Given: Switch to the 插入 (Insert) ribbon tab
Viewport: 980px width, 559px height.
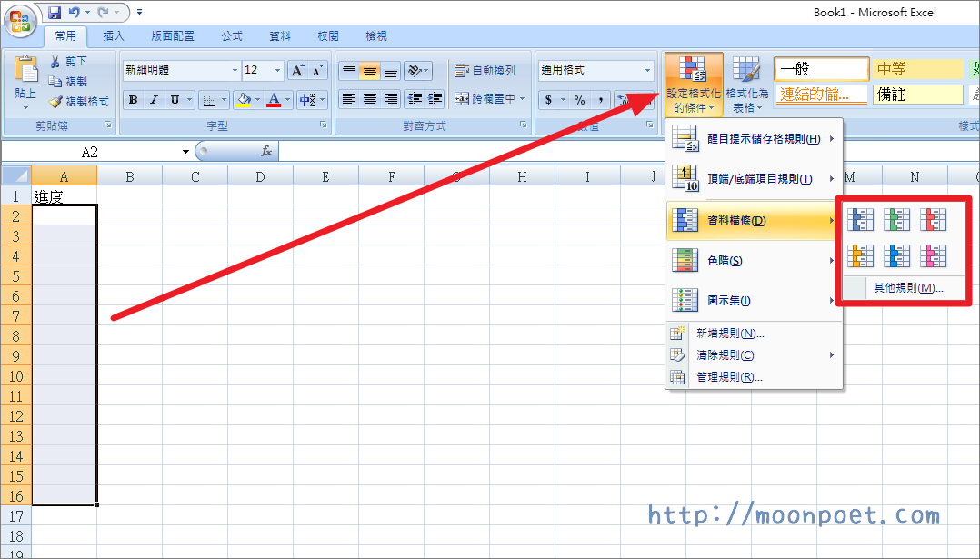Looking at the screenshot, I should coord(114,36).
